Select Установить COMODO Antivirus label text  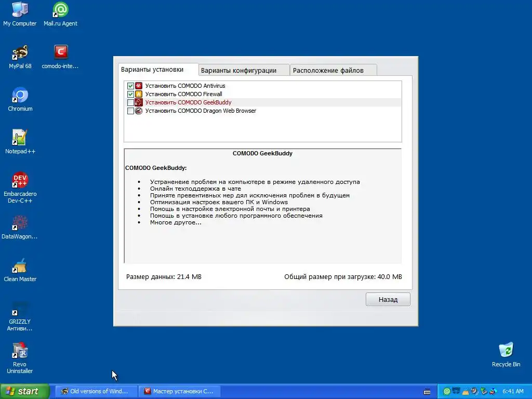185,86
